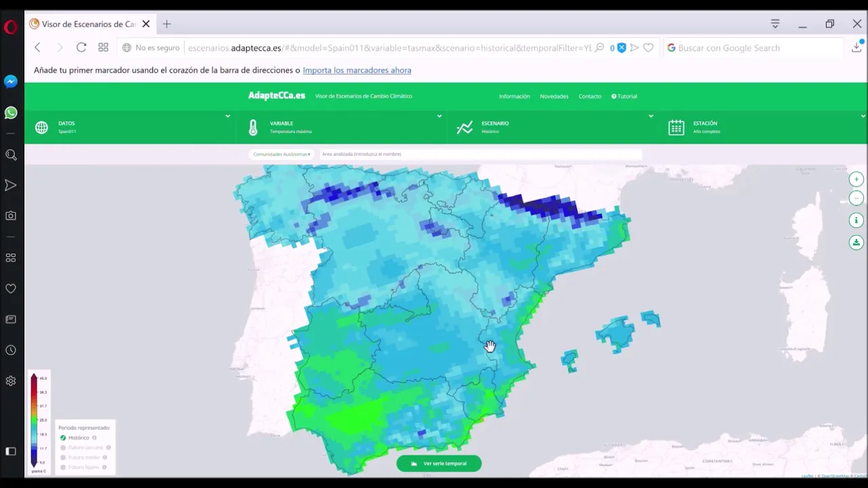Go back to the previous page
This screenshot has width=868, height=488.
(x=38, y=47)
